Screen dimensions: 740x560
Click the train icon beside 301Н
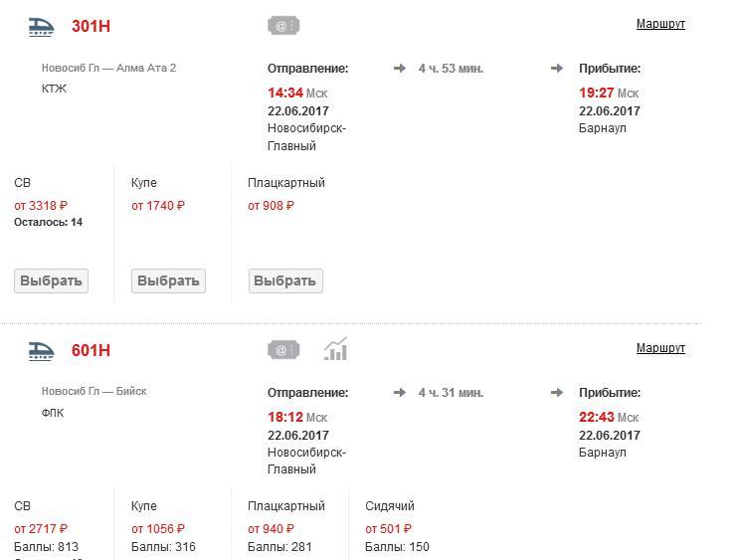[41, 27]
